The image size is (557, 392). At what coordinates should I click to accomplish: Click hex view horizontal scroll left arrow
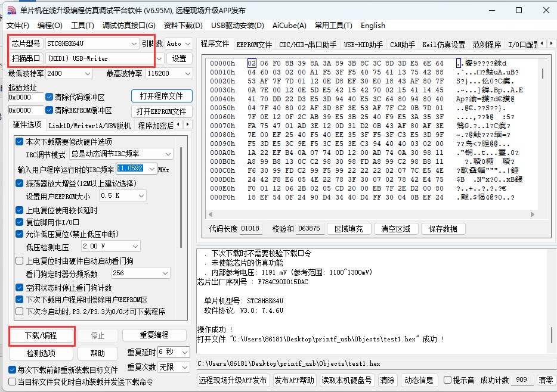click(211, 214)
